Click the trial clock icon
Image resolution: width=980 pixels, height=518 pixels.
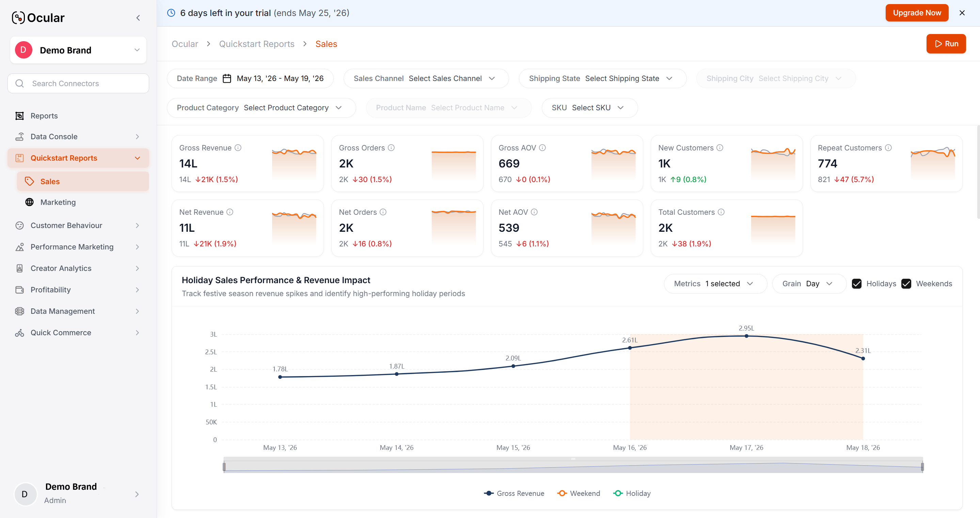point(171,13)
